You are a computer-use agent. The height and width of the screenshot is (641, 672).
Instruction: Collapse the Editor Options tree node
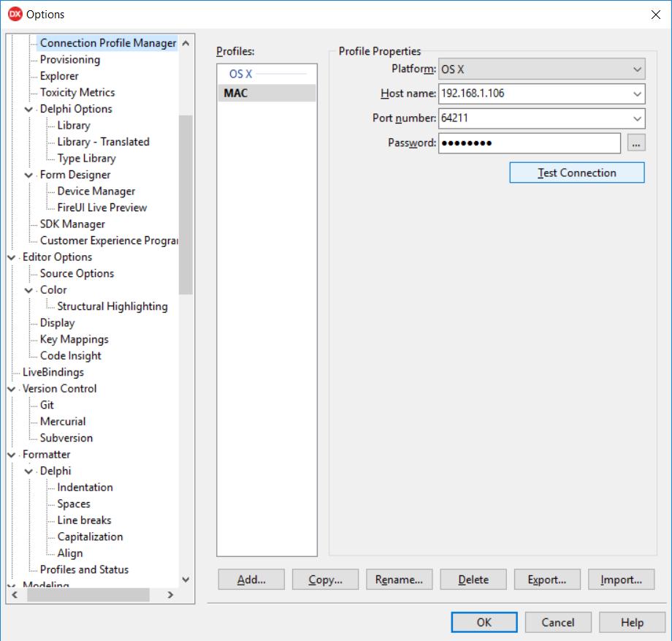[12, 258]
